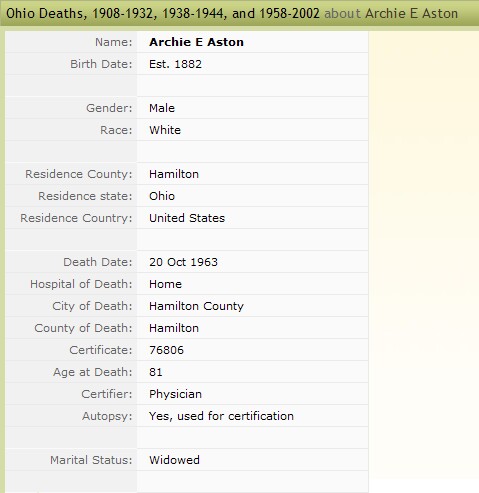
Task: Select the name Archie E Aston
Action: (196, 42)
